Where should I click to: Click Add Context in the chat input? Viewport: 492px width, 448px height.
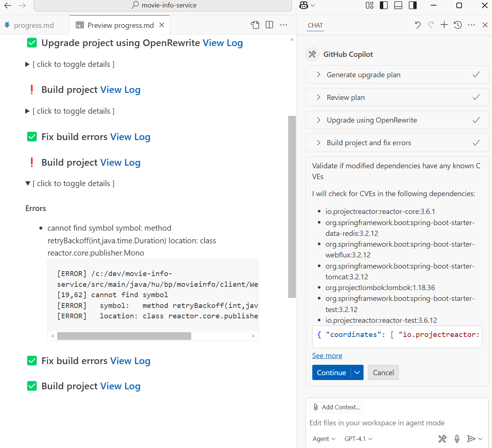click(336, 407)
